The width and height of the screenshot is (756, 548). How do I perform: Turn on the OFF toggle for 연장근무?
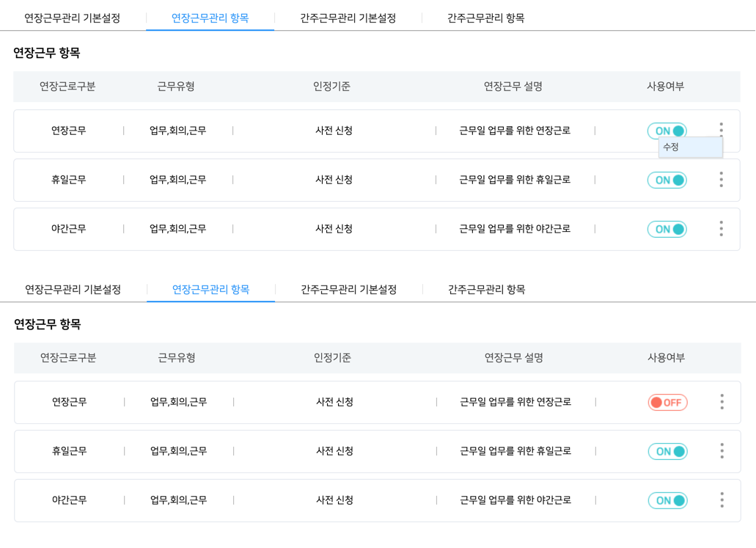[667, 403]
